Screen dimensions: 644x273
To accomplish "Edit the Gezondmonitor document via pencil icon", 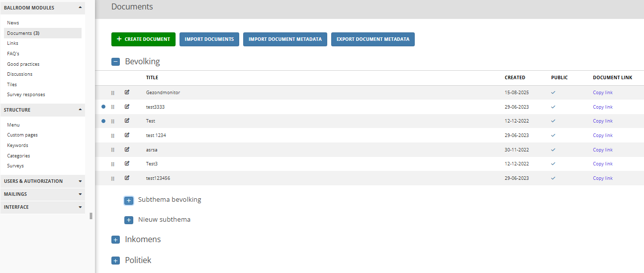I will (127, 92).
